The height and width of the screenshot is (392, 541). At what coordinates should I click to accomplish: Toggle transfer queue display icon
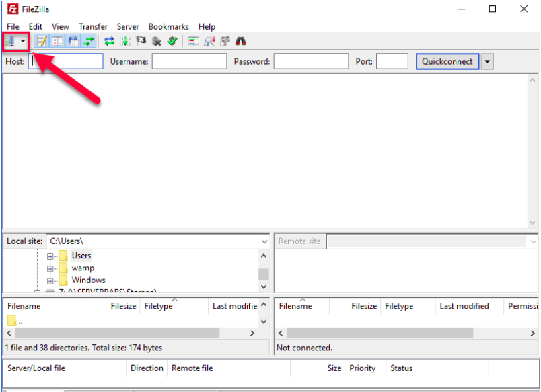pos(88,42)
